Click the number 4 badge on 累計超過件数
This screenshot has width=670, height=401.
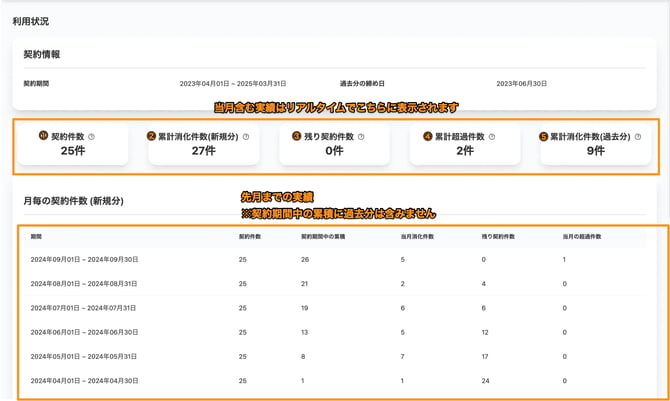coord(428,136)
